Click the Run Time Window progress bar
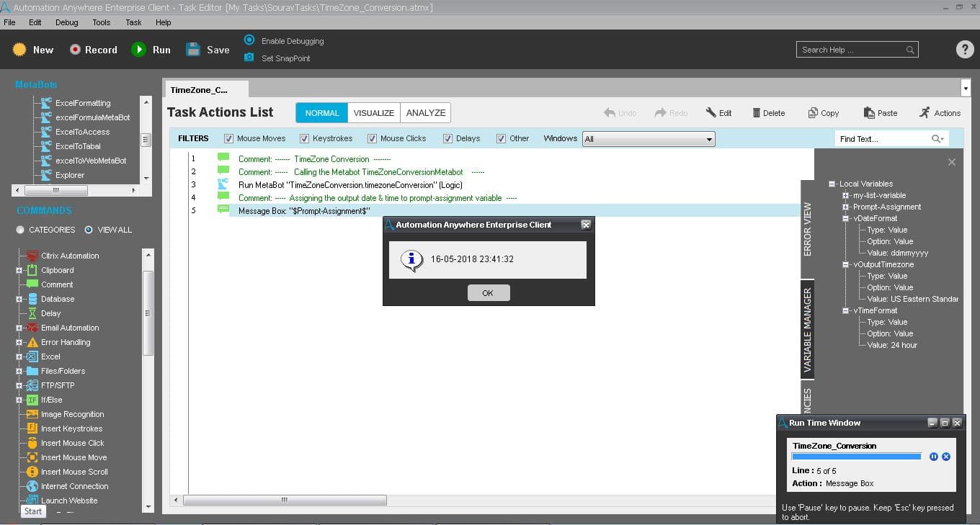This screenshot has width=980, height=525. [x=857, y=457]
